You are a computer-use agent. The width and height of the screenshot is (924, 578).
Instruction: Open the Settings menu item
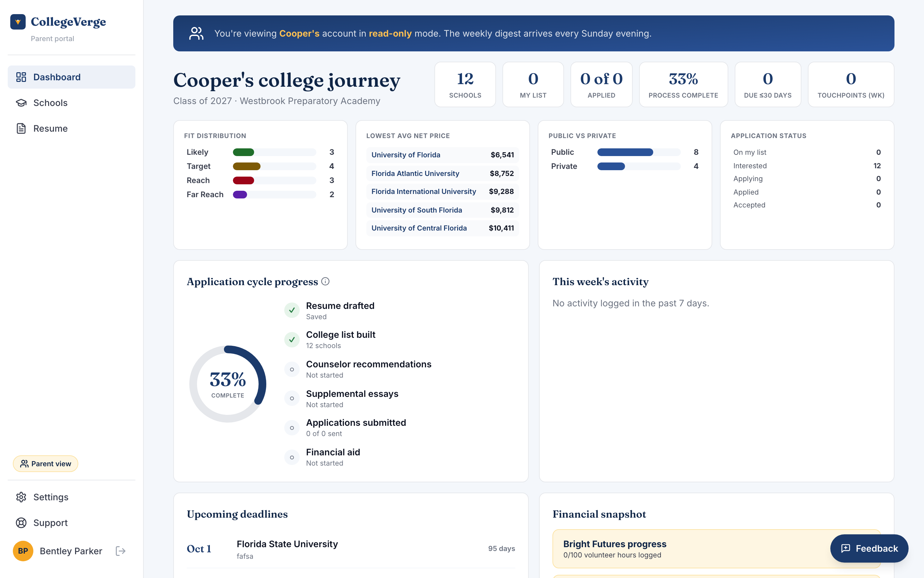click(x=72, y=497)
